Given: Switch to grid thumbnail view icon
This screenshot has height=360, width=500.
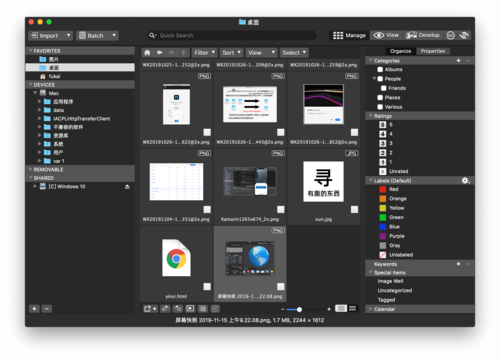Looking at the screenshot, I should pyautogui.click(x=352, y=309).
